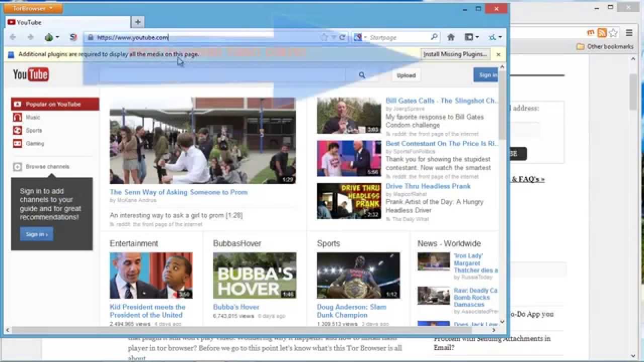Screen dimensions: 644x362
Task: Open the search engine selector dropdown
Action: pyautogui.click(x=360, y=37)
